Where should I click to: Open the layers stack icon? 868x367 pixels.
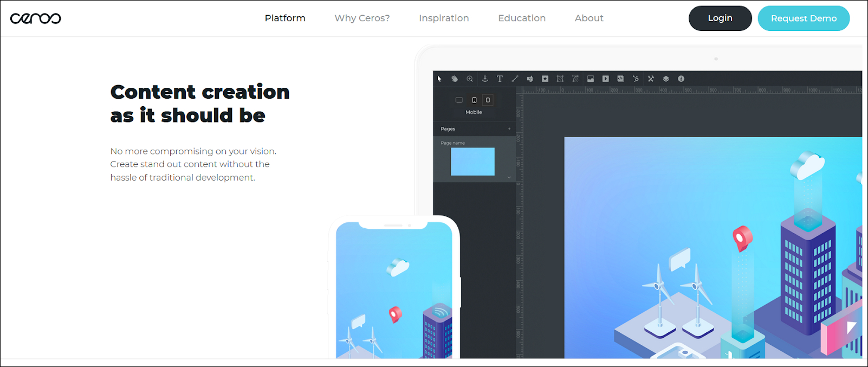pos(666,79)
